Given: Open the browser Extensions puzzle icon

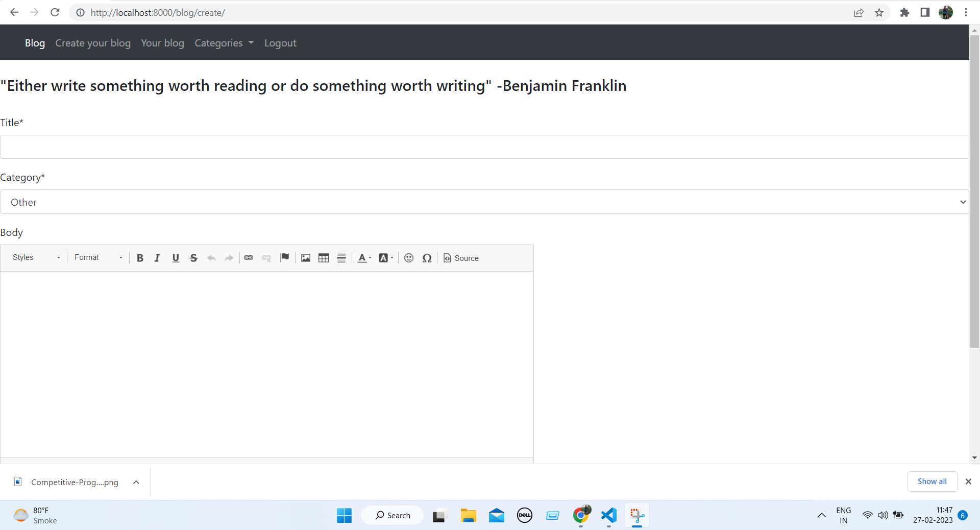Looking at the screenshot, I should click(x=904, y=12).
